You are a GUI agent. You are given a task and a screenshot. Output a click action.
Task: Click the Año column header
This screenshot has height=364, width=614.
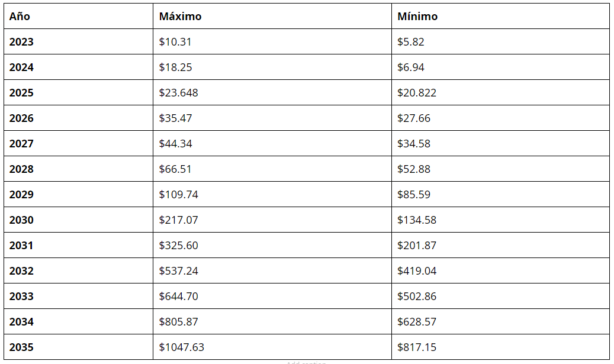(x=78, y=16)
